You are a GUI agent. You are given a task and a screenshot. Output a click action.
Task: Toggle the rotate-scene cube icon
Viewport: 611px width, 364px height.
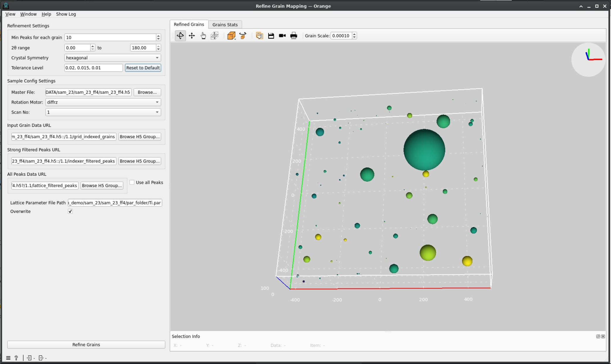pos(243,36)
